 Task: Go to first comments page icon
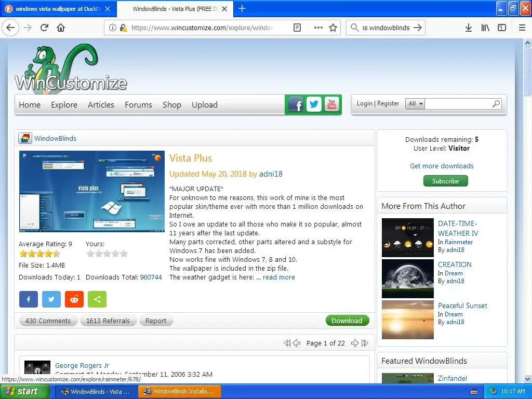[x=287, y=343]
